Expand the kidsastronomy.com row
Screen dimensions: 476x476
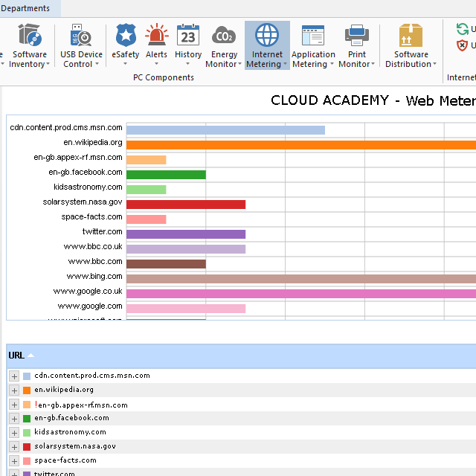click(14, 433)
